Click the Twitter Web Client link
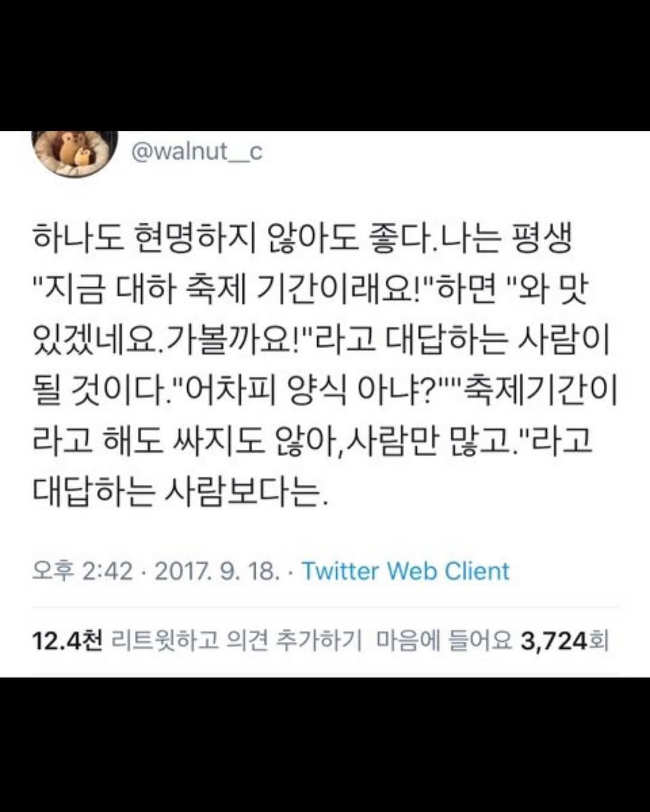Screen dimensions: 650x812 (405, 570)
